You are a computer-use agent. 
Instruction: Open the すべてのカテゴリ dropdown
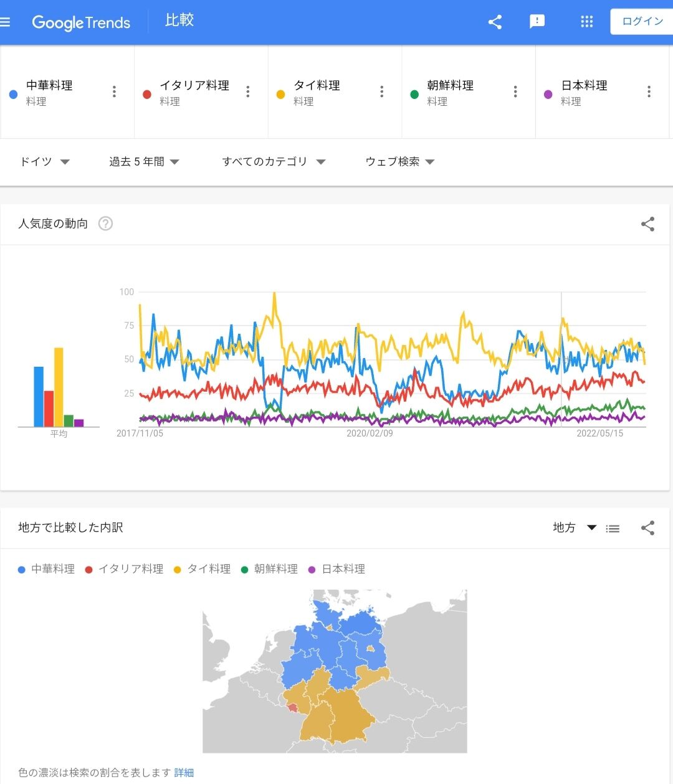click(274, 162)
